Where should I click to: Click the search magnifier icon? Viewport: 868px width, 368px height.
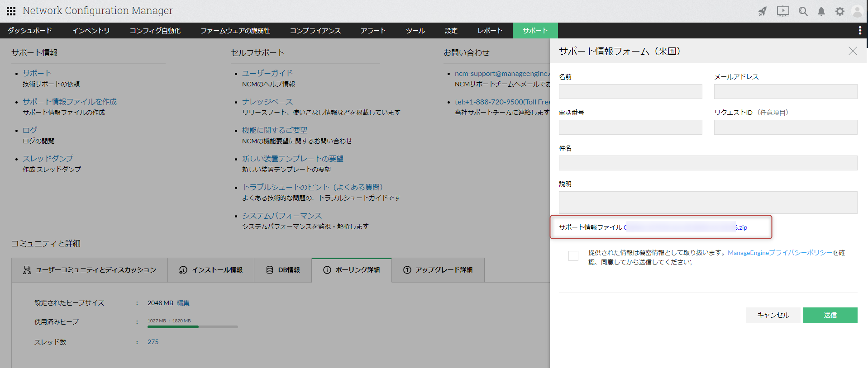tap(803, 11)
